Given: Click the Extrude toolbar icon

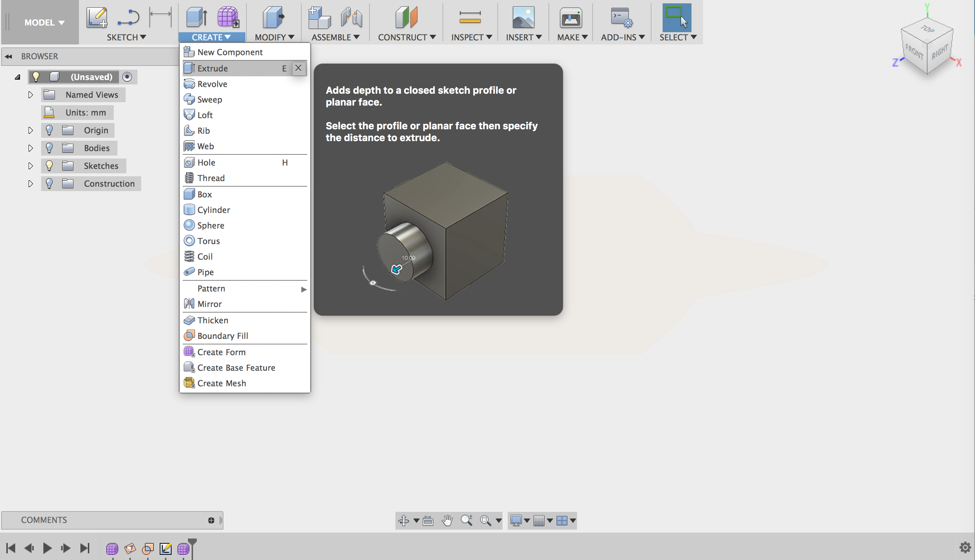Looking at the screenshot, I should 197,17.
